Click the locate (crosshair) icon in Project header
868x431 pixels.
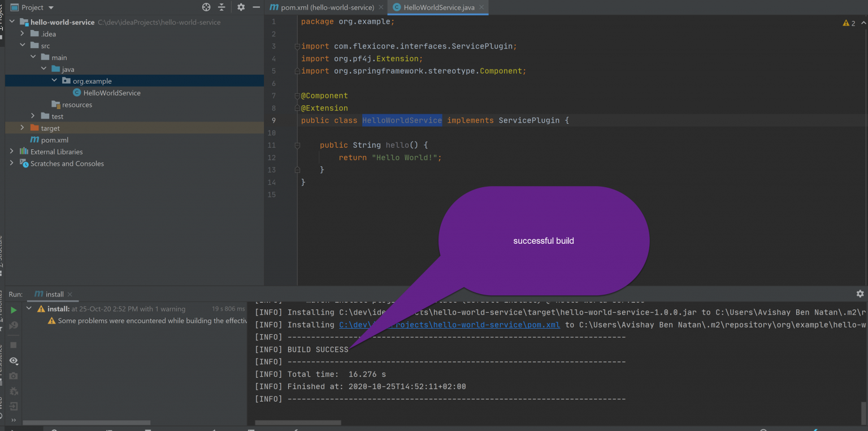pyautogui.click(x=206, y=7)
